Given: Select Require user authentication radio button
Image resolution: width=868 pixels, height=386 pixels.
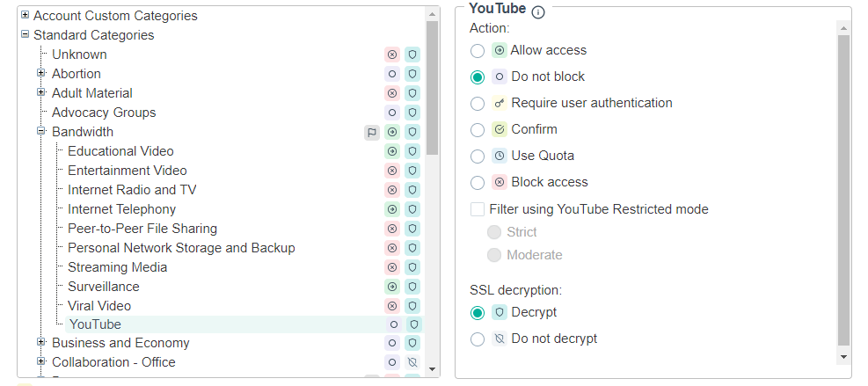Looking at the screenshot, I should click(478, 104).
